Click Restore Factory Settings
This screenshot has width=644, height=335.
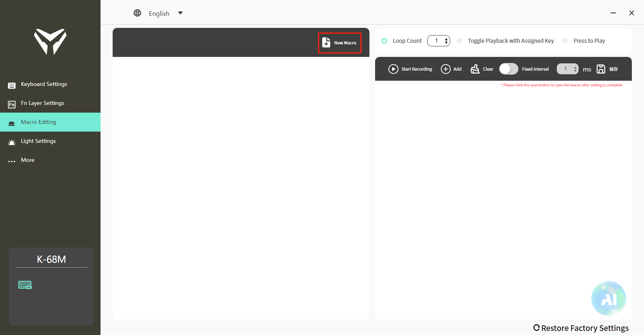(581, 328)
